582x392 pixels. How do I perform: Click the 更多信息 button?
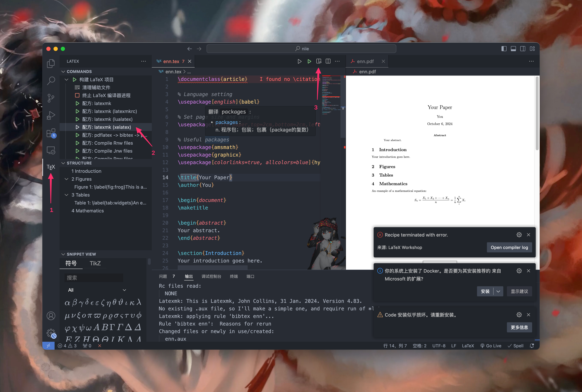click(519, 328)
